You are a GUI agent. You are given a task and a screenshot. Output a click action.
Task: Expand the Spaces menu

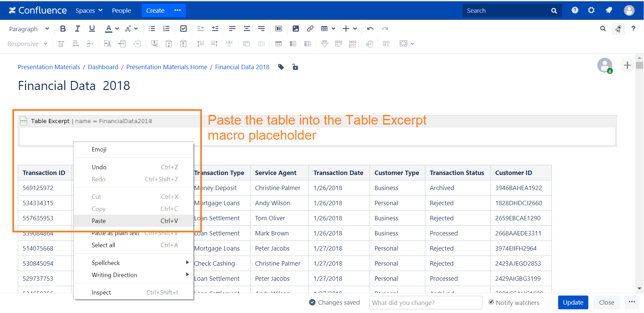tap(89, 11)
